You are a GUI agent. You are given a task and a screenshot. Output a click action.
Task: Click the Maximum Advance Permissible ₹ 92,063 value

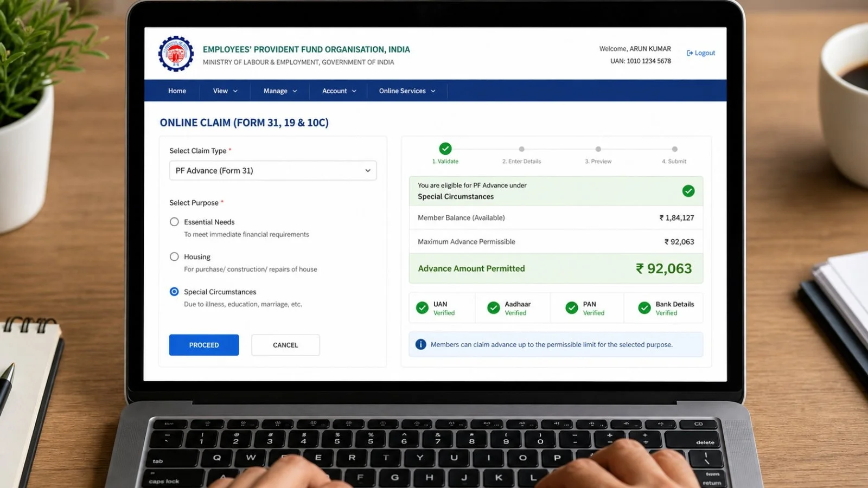click(x=679, y=242)
